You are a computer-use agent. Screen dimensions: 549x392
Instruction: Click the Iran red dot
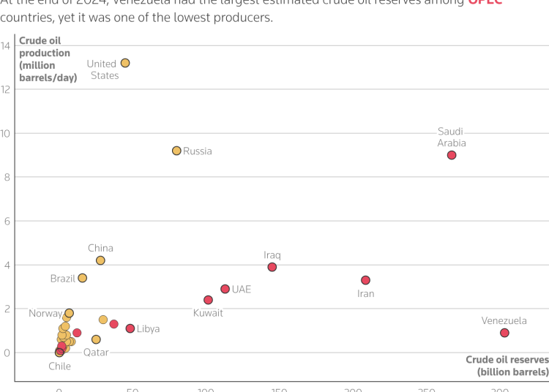click(365, 280)
